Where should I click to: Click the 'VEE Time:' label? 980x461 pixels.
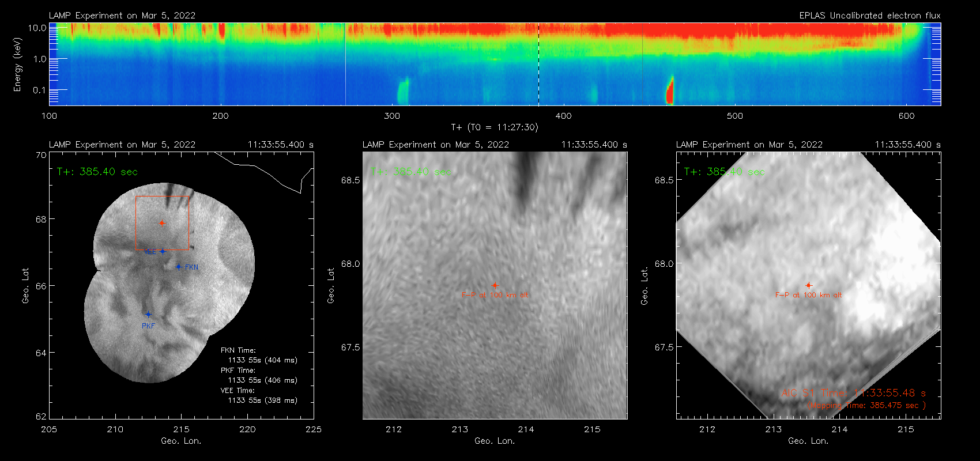(x=238, y=391)
